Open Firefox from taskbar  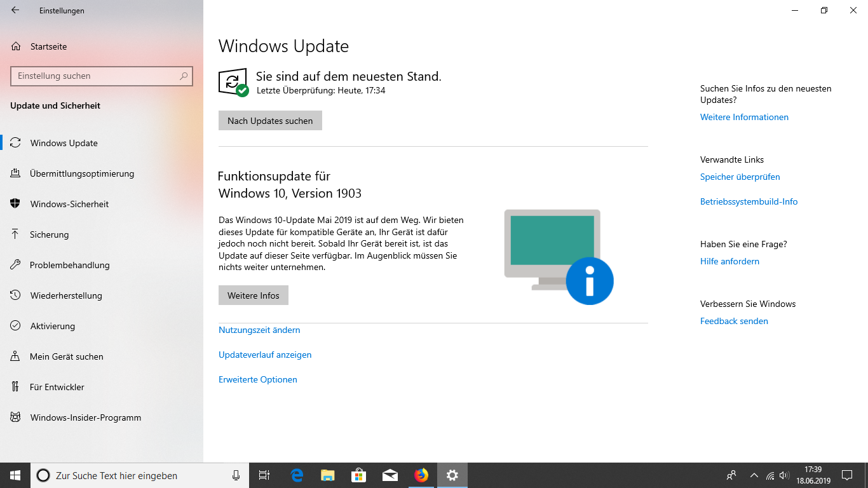click(421, 475)
